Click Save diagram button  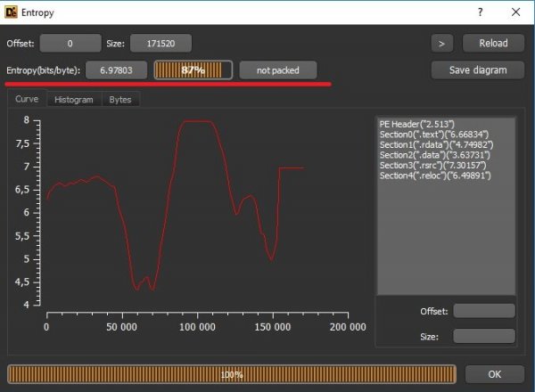477,69
